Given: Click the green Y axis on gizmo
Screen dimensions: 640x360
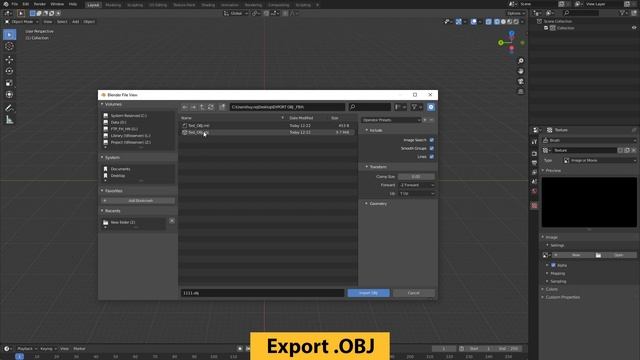Looking at the screenshot, I should [501, 42].
